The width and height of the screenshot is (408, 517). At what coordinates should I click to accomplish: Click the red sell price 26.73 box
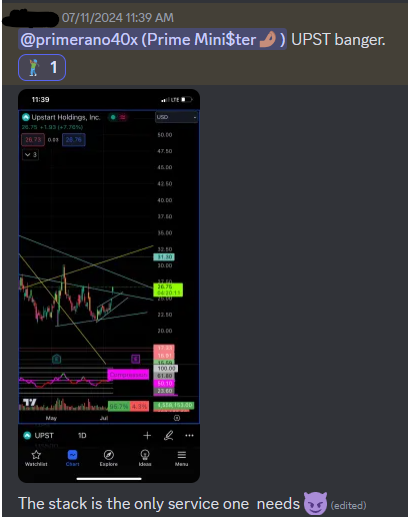click(33, 140)
